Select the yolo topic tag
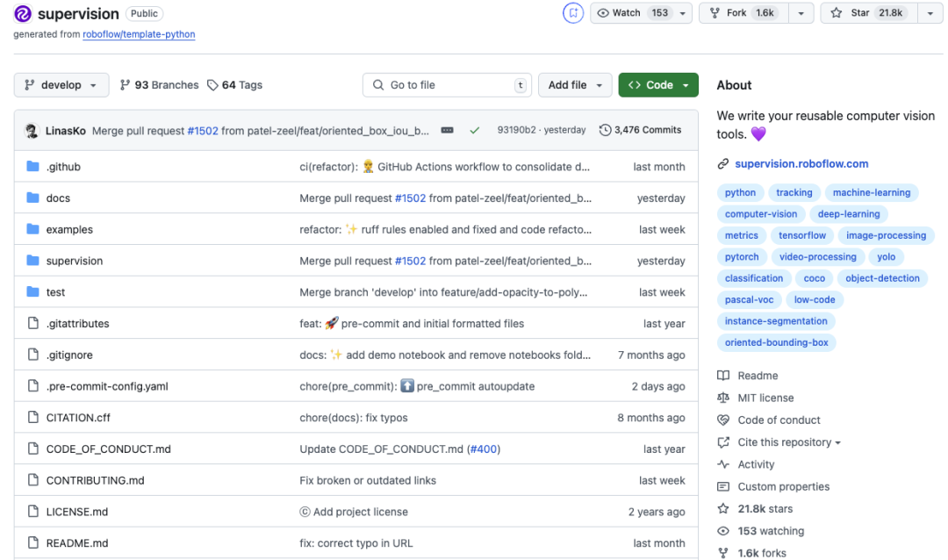The width and height of the screenshot is (948, 560). pyautogui.click(x=886, y=257)
